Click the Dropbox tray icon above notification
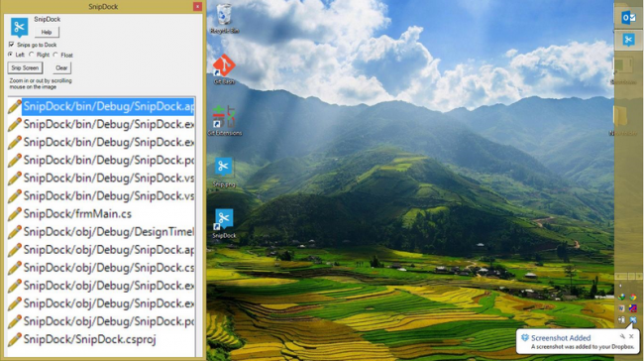This screenshot has height=361, width=644. click(x=633, y=319)
